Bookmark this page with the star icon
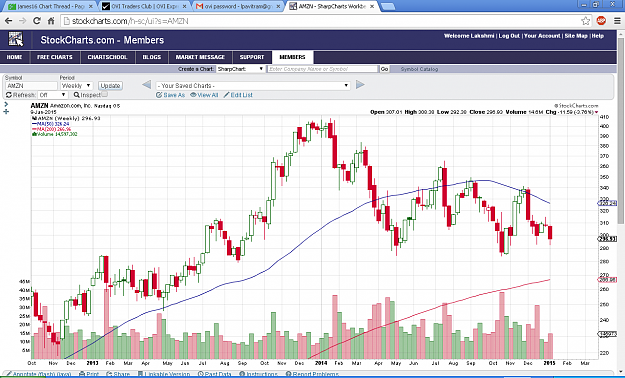 pos(585,21)
